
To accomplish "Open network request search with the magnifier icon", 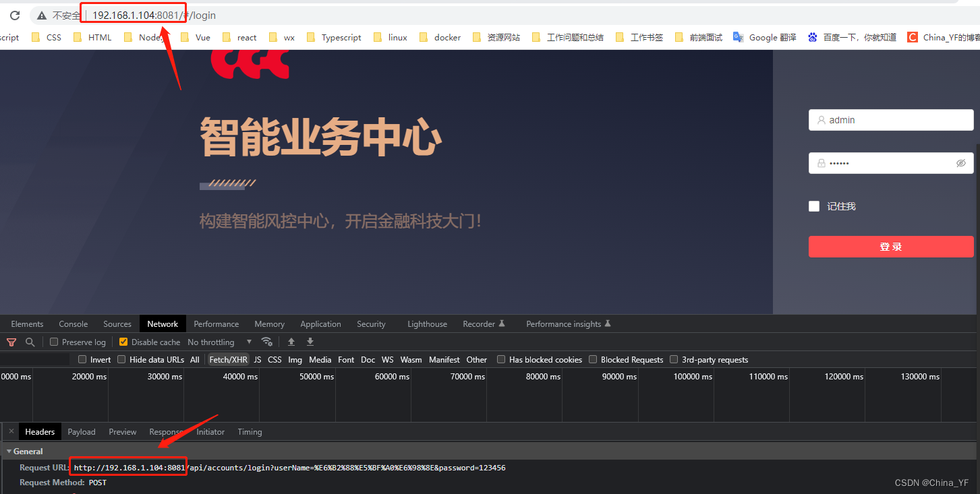I will (30, 342).
